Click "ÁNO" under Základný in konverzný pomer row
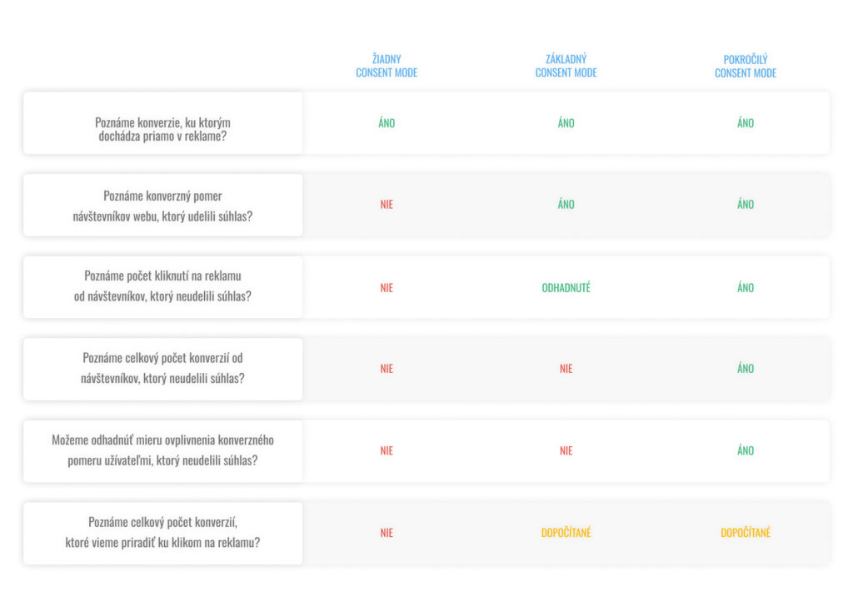 click(x=566, y=205)
